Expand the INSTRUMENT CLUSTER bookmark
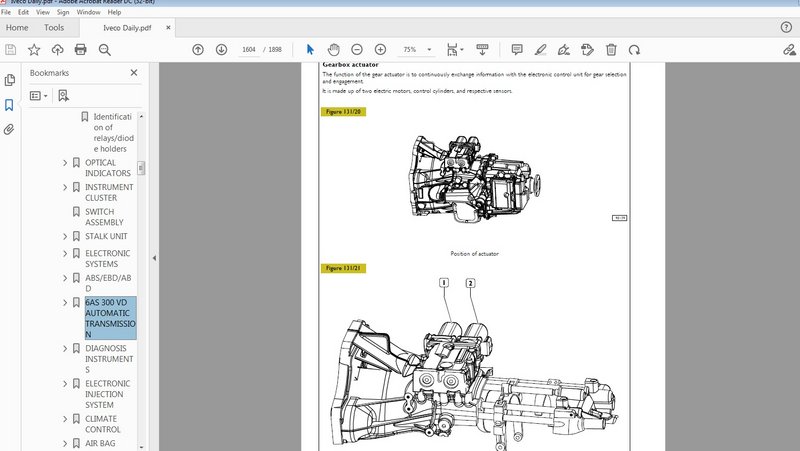The image size is (800, 451). [x=65, y=187]
